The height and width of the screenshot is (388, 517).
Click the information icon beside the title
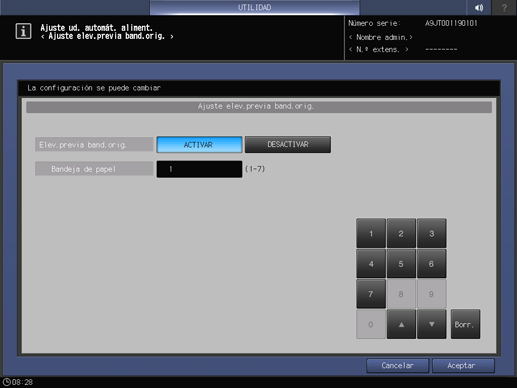click(x=23, y=31)
